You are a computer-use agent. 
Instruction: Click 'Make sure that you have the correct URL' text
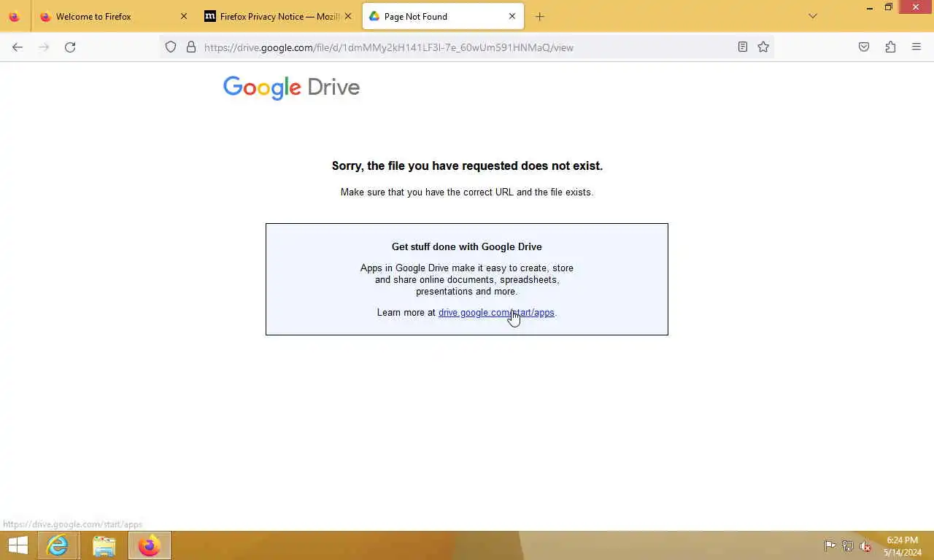[x=467, y=192]
